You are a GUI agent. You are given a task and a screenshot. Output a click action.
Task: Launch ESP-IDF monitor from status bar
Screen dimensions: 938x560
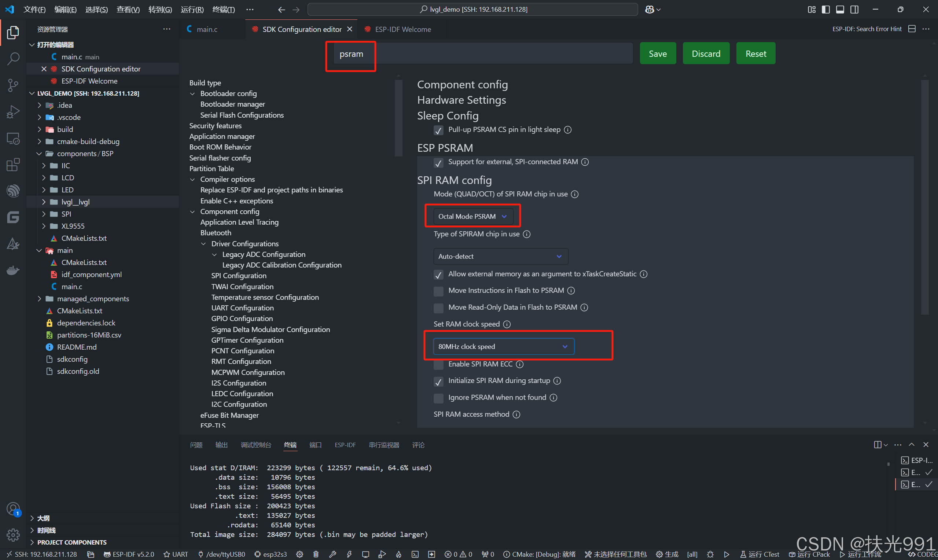365,554
